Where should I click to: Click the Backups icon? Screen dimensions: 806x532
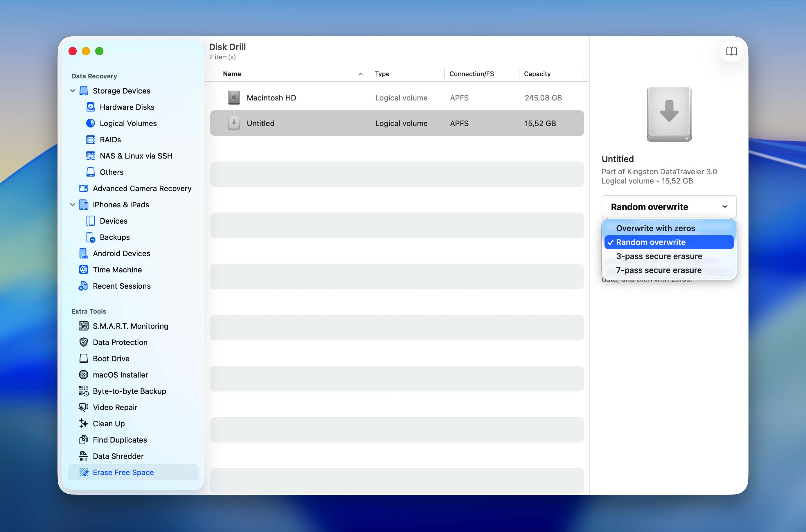click(91, 237)
